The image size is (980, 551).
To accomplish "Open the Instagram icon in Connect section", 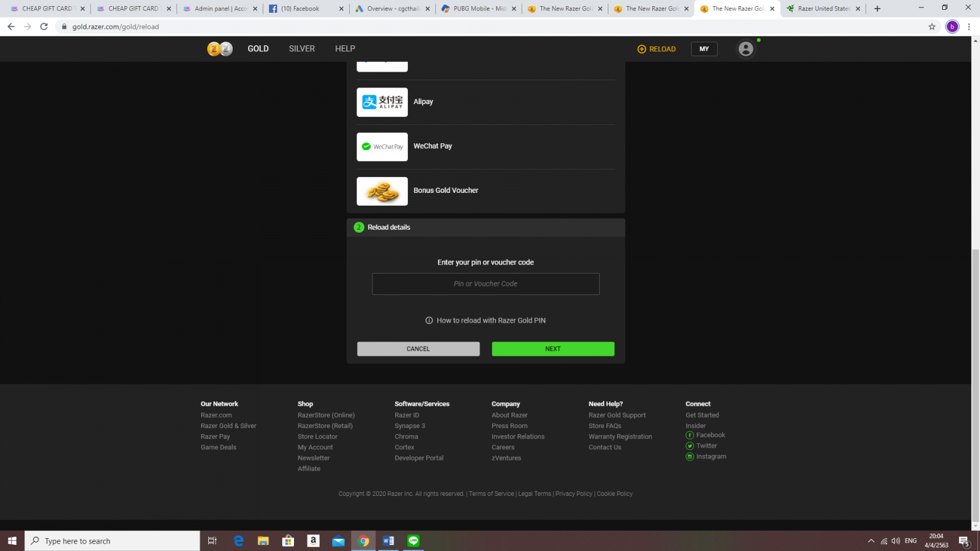I will pyautogui.click(x=690, y=457).
